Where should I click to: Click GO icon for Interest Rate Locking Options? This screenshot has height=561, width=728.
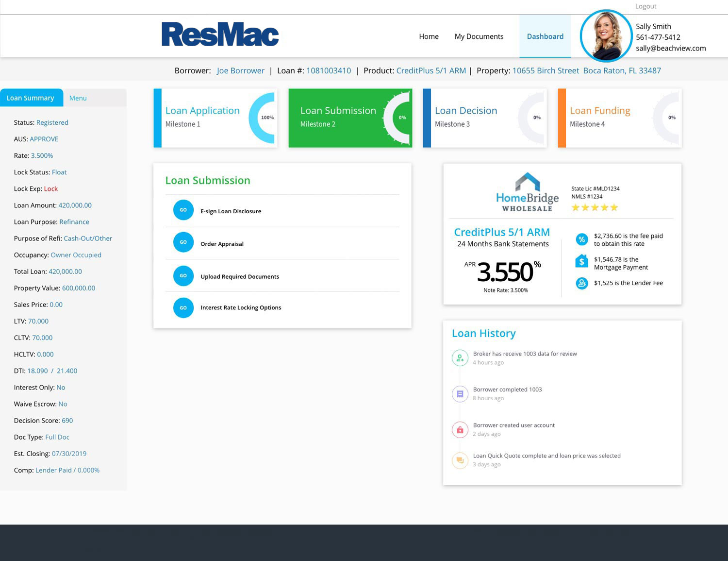click(183, 308)
